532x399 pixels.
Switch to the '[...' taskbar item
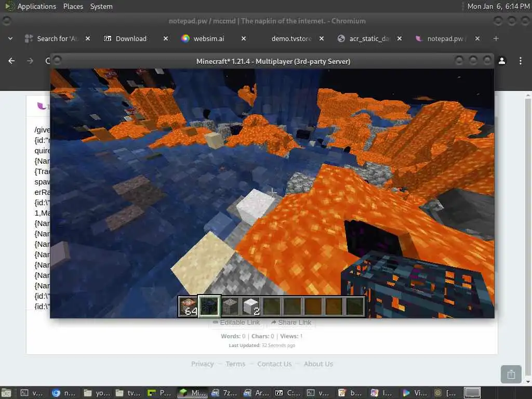tap(446, 393)
